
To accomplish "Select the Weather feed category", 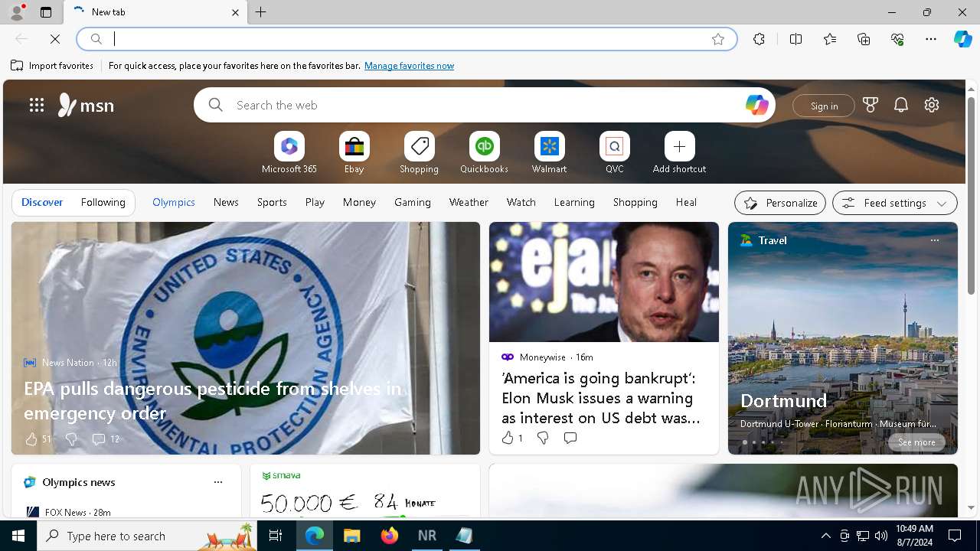I will (x=469, y=202).
